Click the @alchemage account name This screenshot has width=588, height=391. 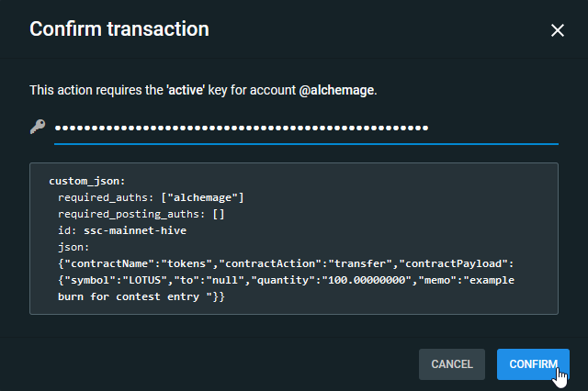pyautogui.click(x=336, y=90)
